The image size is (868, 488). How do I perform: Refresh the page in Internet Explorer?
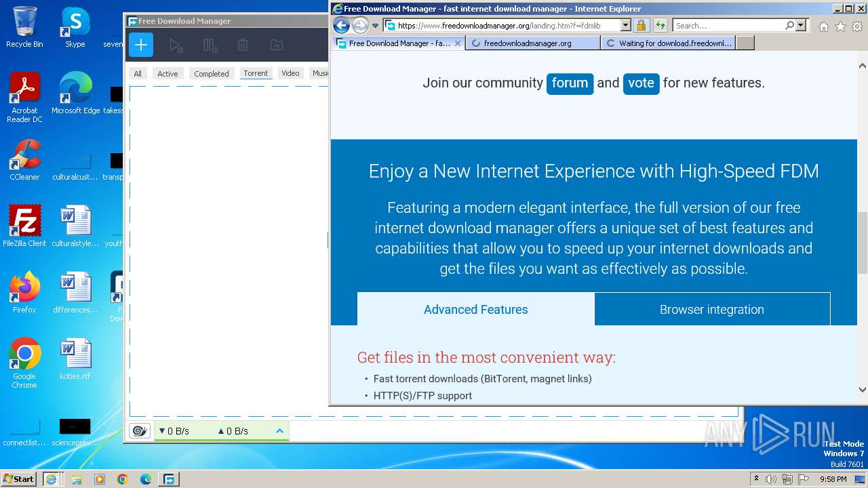tap(660, 26)
